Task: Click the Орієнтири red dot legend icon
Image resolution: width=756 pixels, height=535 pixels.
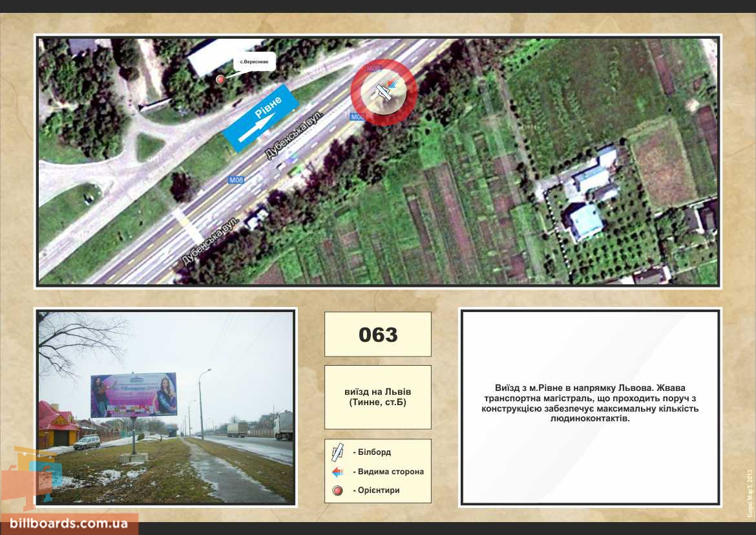Action: tap(337, 490)
